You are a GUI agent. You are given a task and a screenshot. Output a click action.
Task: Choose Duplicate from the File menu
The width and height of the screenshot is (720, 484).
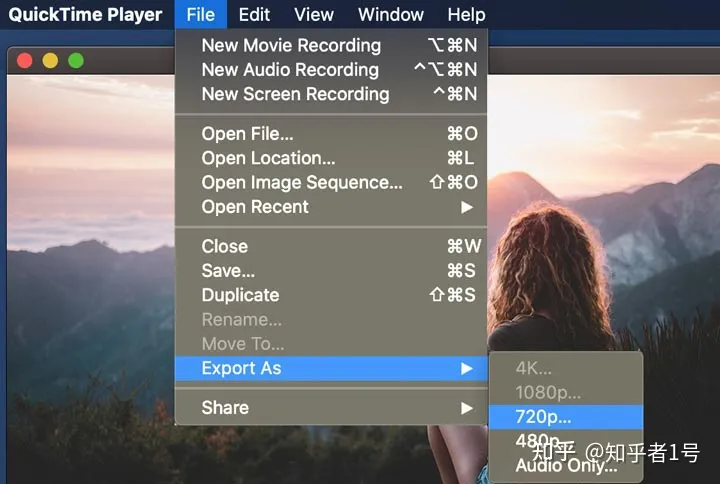click(x=331, y=295)
